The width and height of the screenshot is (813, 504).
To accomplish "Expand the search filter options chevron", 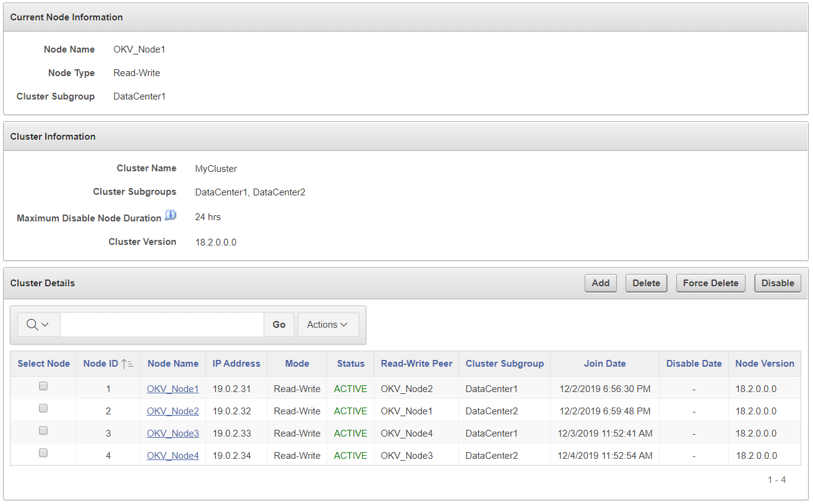I will 45,324.
